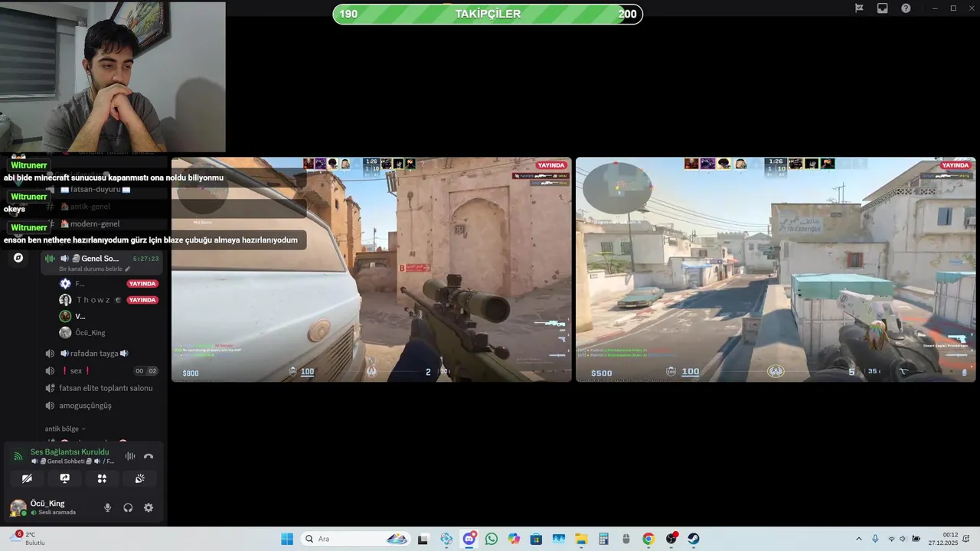
Task: Click YAYINDA badge on Desert Eagle stream
Action: (955, 165)
